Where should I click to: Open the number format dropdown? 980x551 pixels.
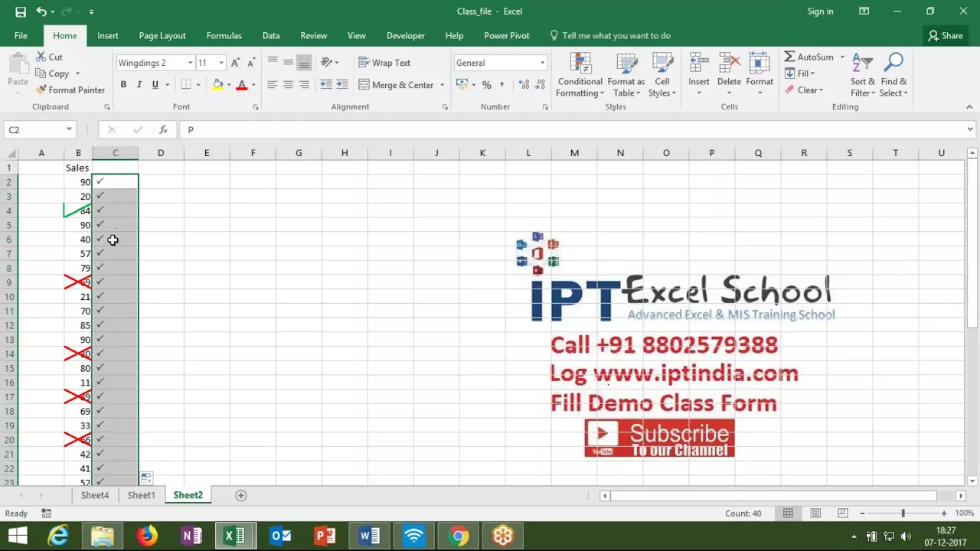[x=542, y=63]
